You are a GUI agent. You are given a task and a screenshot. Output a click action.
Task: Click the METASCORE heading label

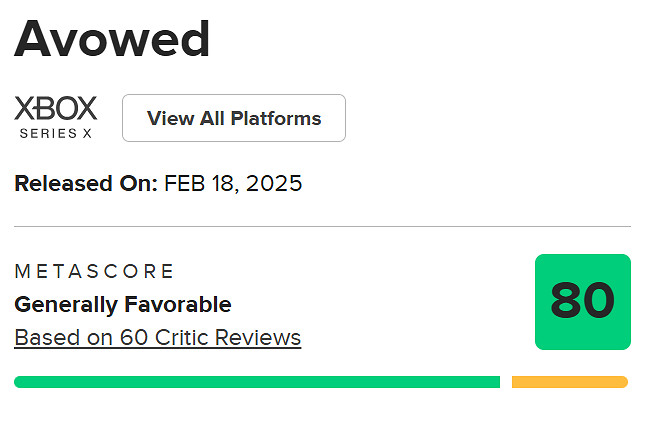94,271
